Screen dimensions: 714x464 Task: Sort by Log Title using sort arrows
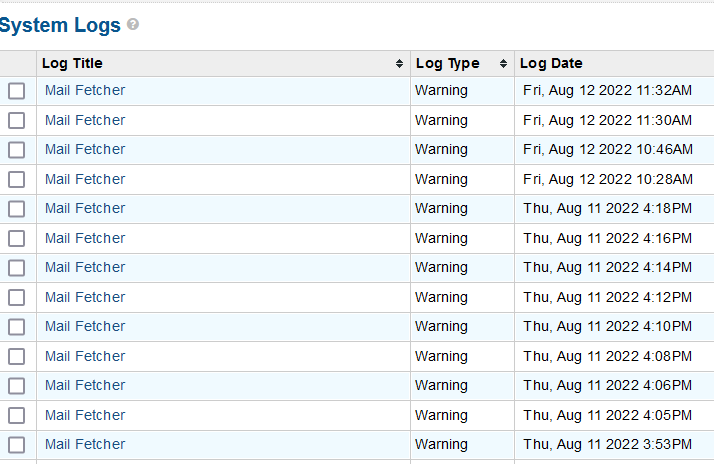pos(400,64)
